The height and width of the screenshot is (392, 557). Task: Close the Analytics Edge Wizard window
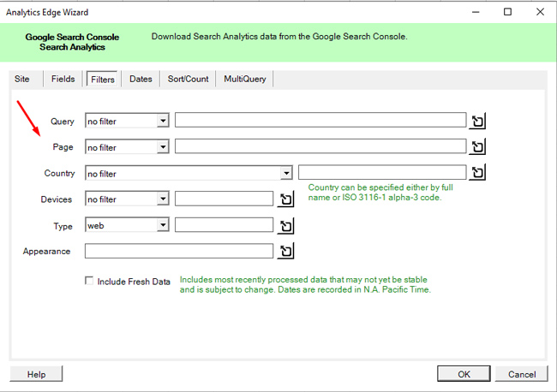coord(541,12)
